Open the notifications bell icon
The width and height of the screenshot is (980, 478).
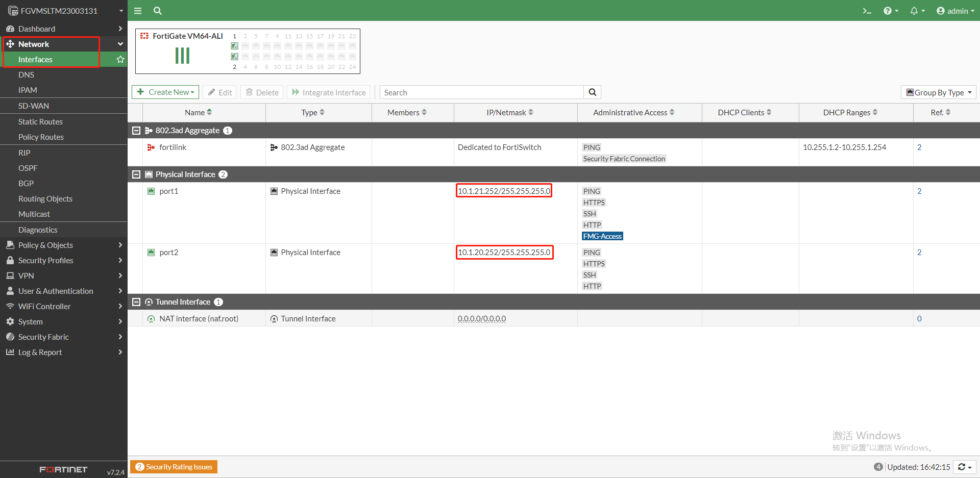point(914,11)
